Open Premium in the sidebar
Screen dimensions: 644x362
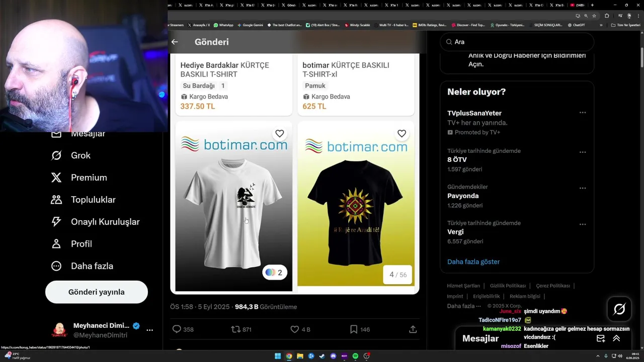[79, 177]
